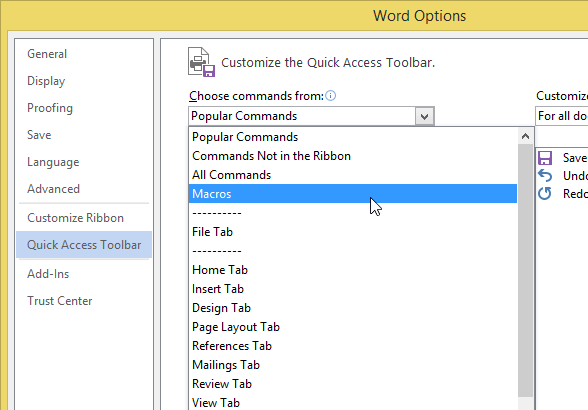The height and width of the screenshot is (410, 588).
Task: Click the dropdown list scroll up arrow
Action: 525,136
